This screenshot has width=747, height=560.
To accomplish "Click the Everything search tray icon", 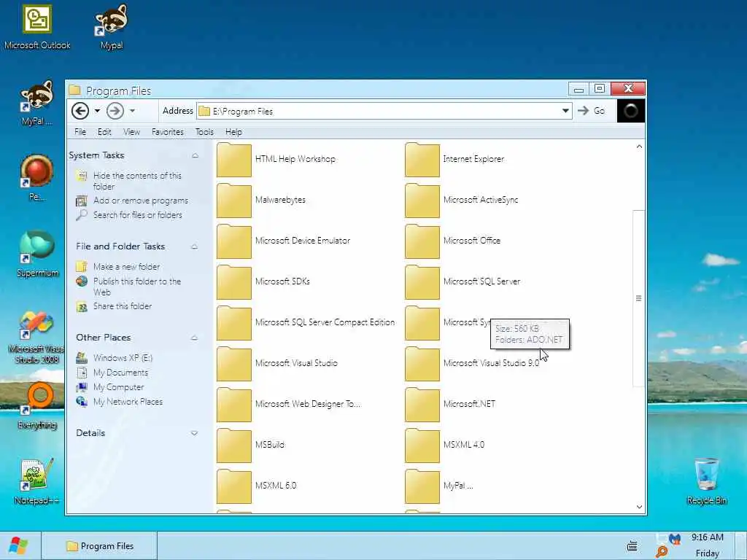I will pyautogui.click(x=662, y=551).
